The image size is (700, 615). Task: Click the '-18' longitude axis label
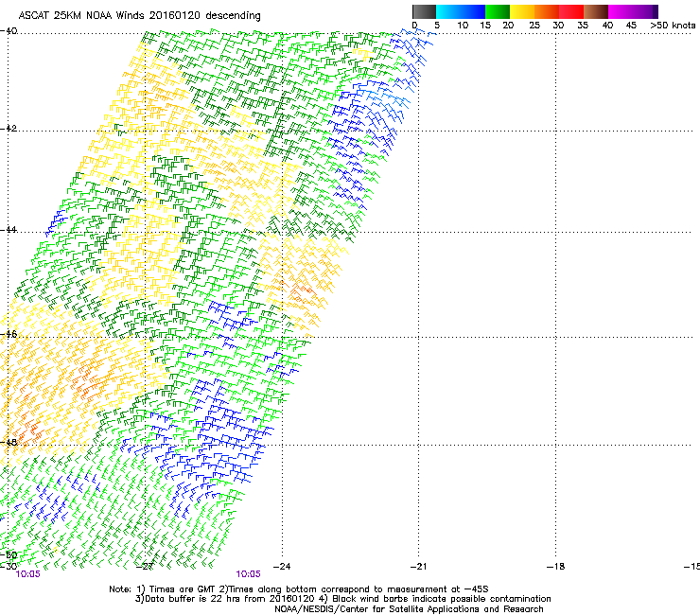click(x=555, y=567)
